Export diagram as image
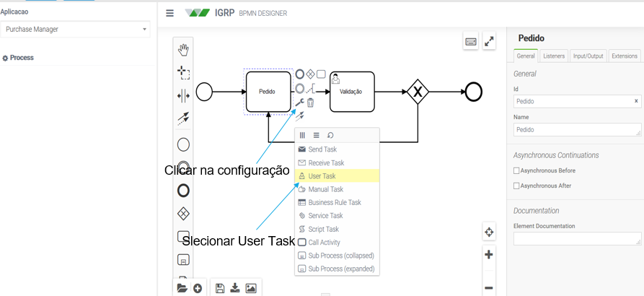 [250, 289]
